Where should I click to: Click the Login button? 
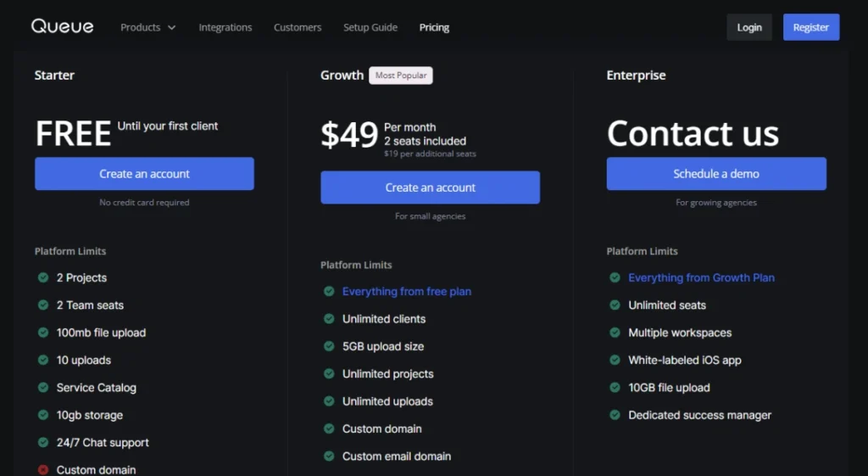pos(749,27)
